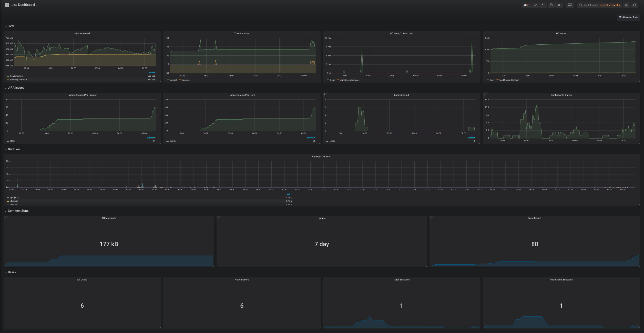Toggle admin series in Update Issues Per User

pos(173,141)
